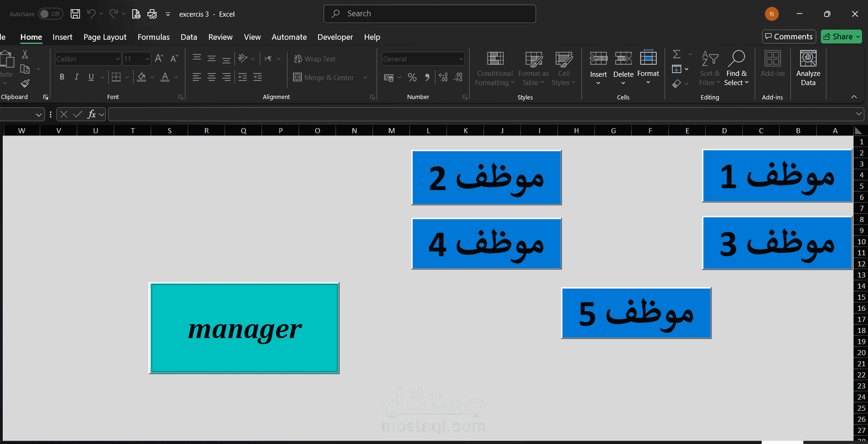Click Insert cells button
Image resolution: width=868 pixels, height=444 pixels.
[x=599, y=68]
